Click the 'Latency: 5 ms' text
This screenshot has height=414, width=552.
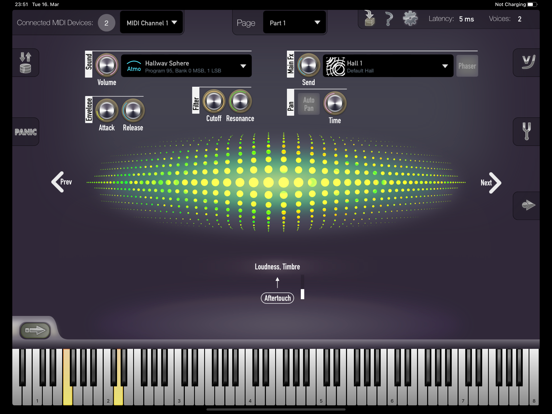tap(451, 19)
